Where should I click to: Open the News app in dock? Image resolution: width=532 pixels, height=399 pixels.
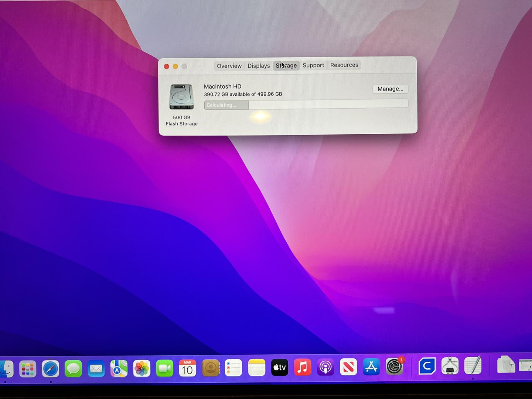point(348,367)
